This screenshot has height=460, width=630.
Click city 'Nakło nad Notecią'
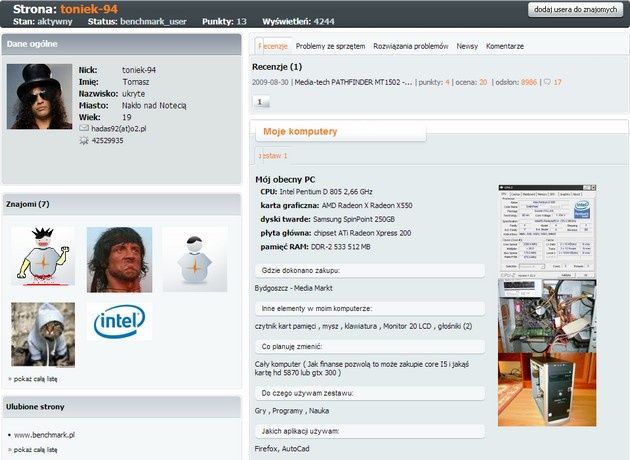coord(154,106)
